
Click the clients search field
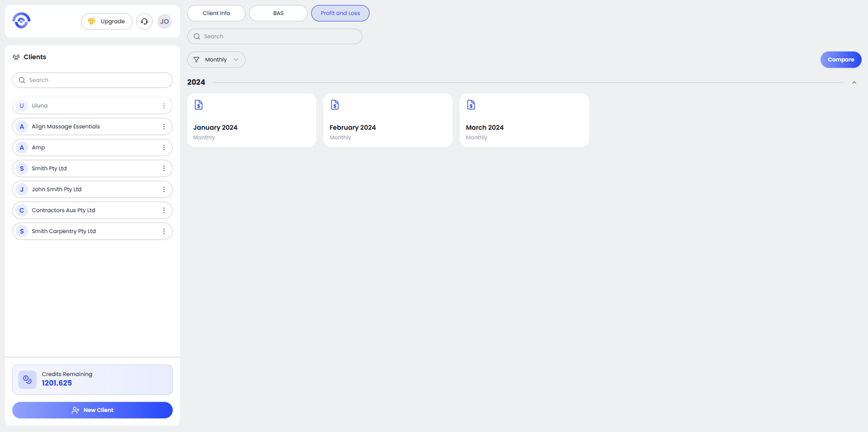pos(92,80)
